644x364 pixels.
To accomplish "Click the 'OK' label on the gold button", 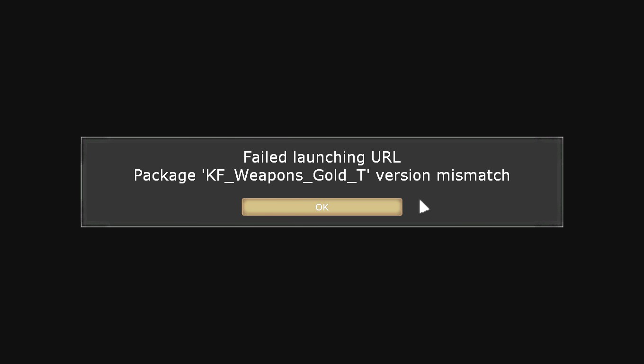I will coord(322,207).
